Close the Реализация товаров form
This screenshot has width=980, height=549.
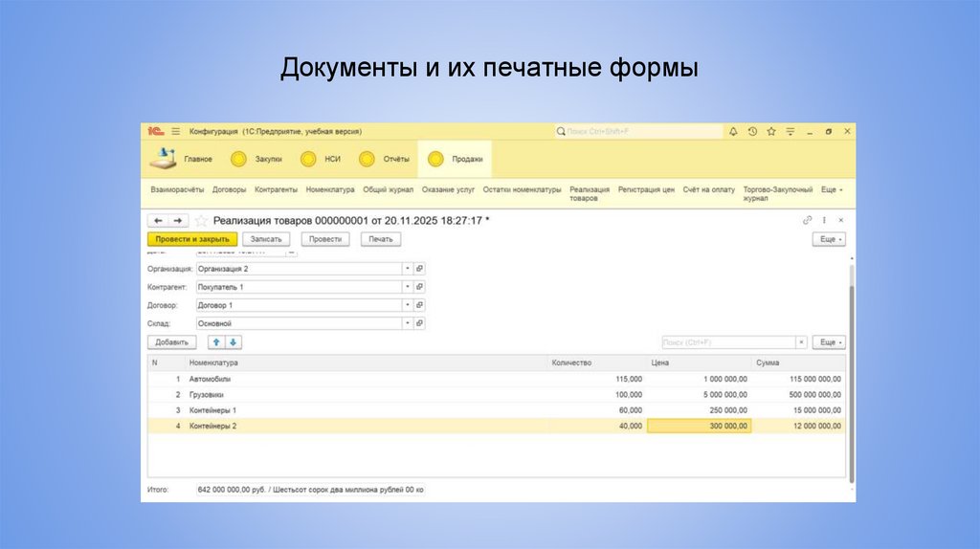[841, 220]
